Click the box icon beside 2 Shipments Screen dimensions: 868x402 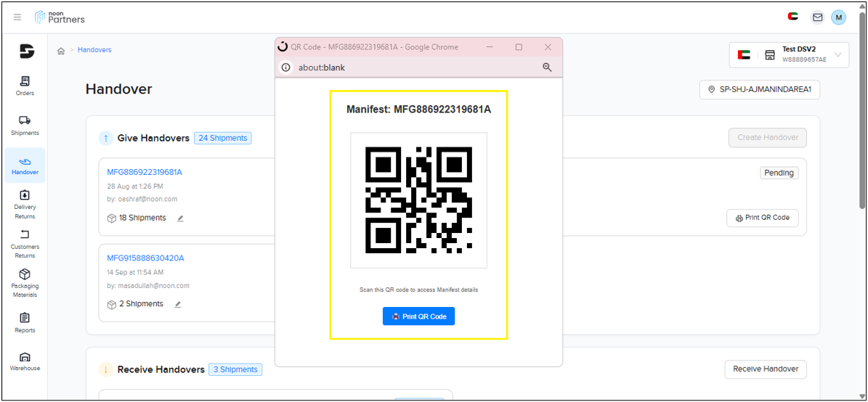(111, 304)
